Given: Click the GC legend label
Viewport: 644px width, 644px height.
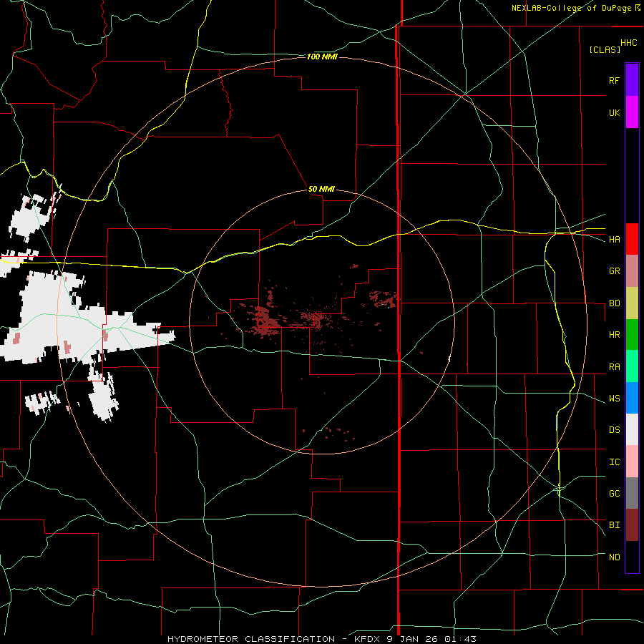Looking at the screenshot, I should (x=614, y=494).
